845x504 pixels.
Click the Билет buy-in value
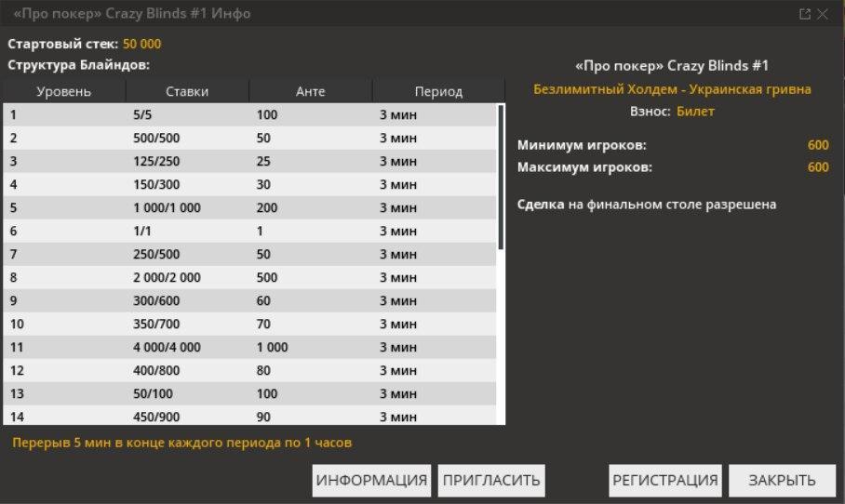(x=695, y=112)
